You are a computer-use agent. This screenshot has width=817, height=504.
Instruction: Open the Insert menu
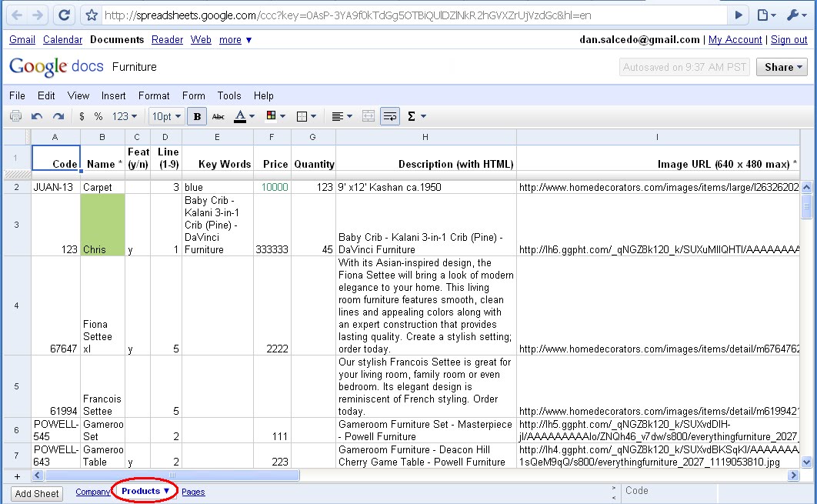[113, 95]
